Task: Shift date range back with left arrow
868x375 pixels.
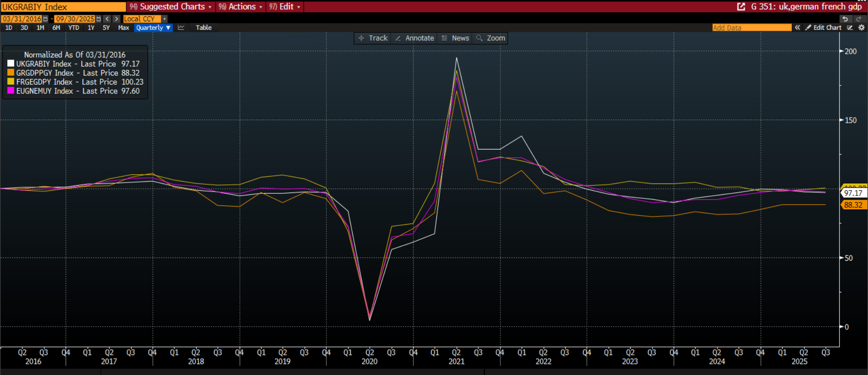Action: (x=107, y=19)
